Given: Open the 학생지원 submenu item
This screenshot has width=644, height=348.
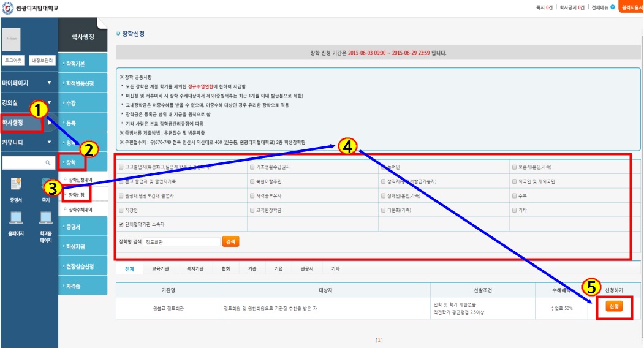Looking at the screenshot, I should click(83, 246).
